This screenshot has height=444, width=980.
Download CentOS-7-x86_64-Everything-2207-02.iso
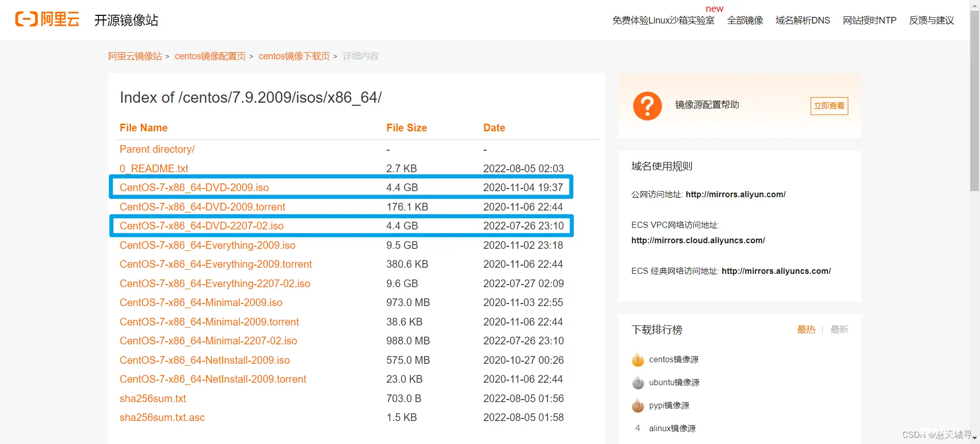[215, 284]
